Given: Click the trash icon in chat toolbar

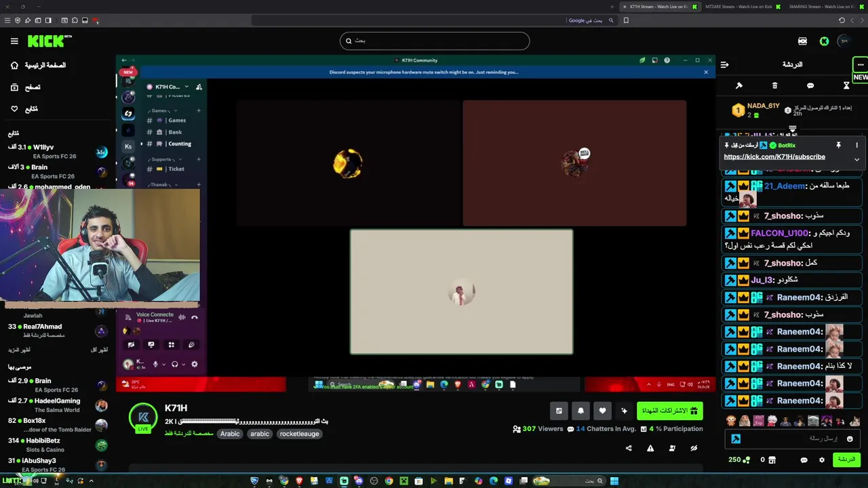Looking at the screenshot, I should 774,85.
